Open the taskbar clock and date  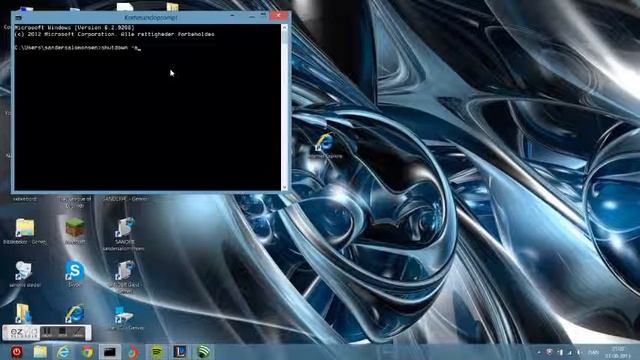point(618,352)
